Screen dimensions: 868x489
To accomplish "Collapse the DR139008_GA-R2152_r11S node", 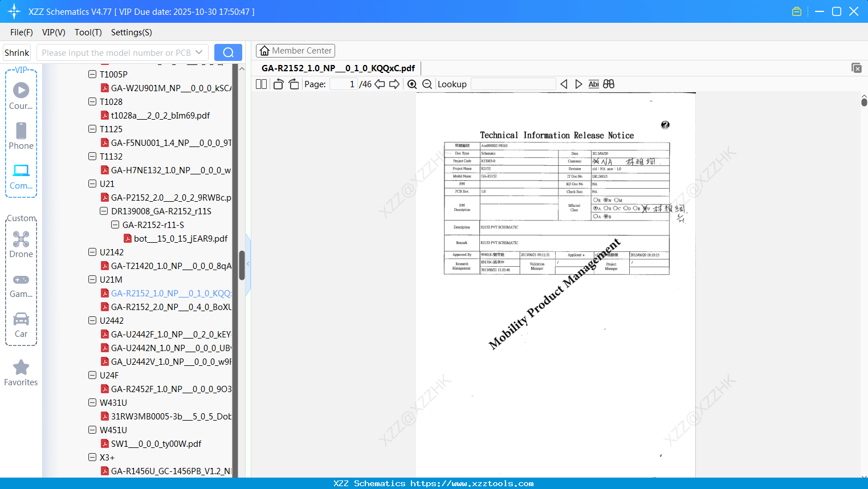I will tap(104, 211).
